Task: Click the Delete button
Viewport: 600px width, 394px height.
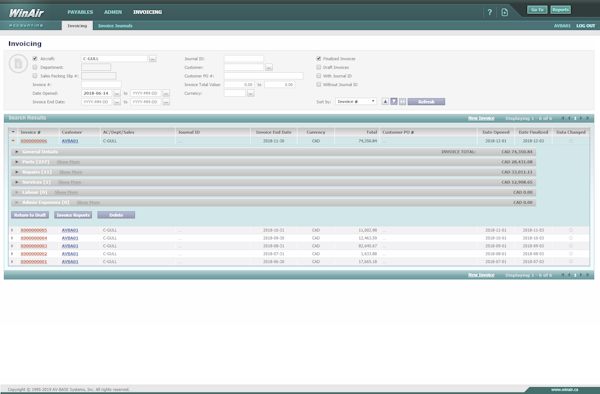Action: point(116,215)
